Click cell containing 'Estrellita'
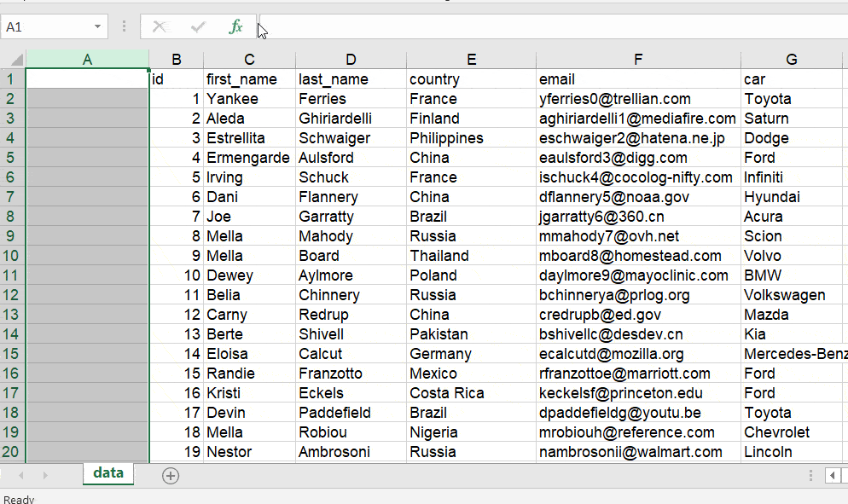Viewport: 848px width, 504px height. [250, 138]
